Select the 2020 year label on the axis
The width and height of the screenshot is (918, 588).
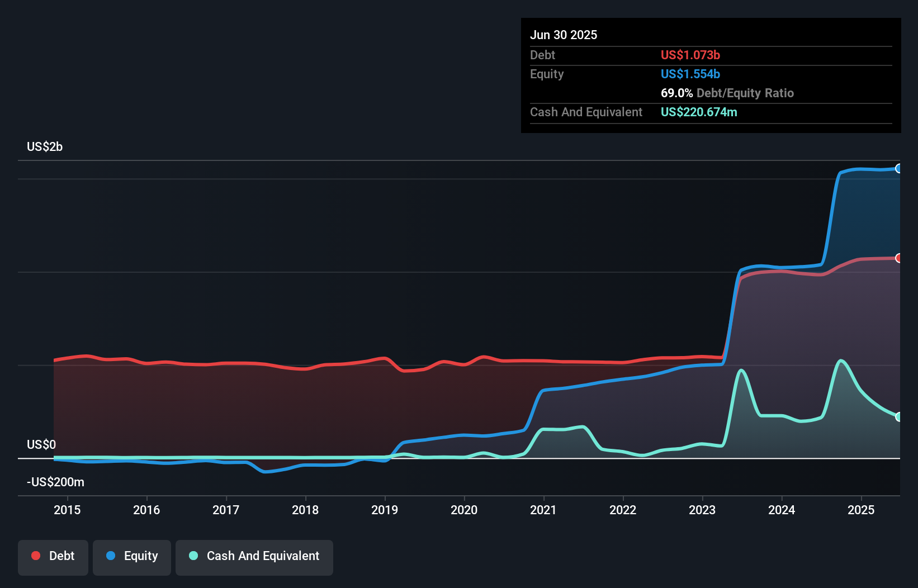[464, 510]
